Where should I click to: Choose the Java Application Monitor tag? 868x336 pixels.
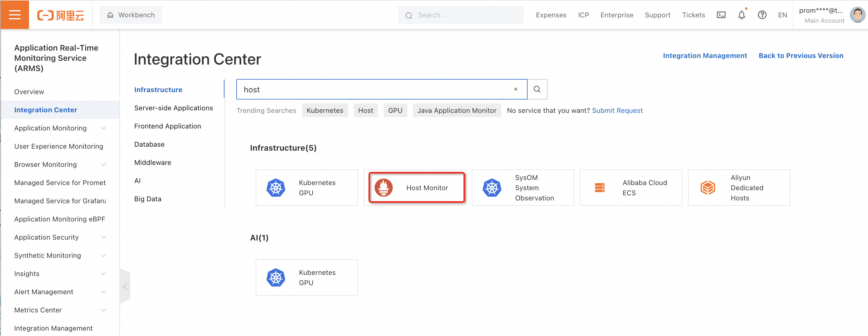click(456, 110)
